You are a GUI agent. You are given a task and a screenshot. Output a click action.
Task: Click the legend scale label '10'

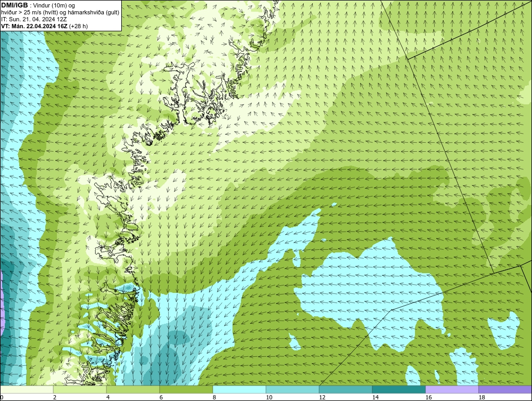pos(269,397)
